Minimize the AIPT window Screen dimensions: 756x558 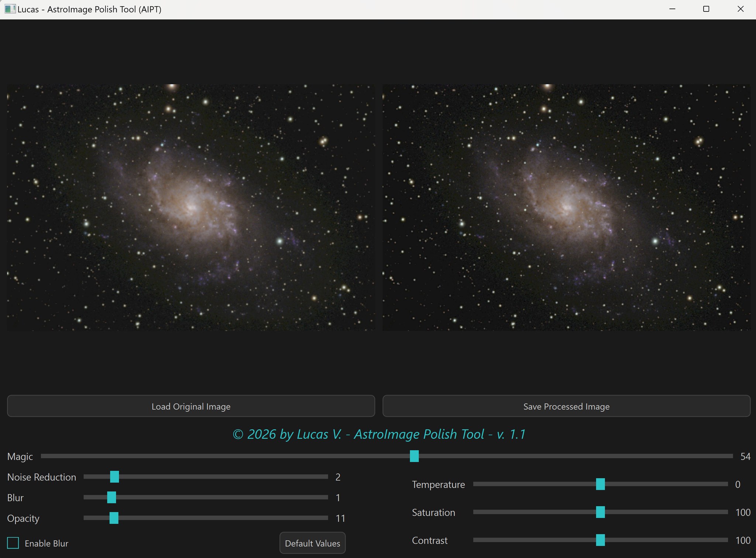pos(673,8)
